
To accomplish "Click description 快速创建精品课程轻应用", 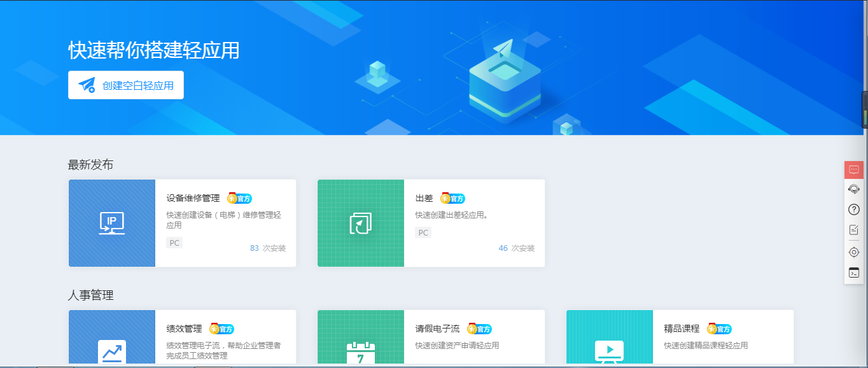I will pos(706,346).
